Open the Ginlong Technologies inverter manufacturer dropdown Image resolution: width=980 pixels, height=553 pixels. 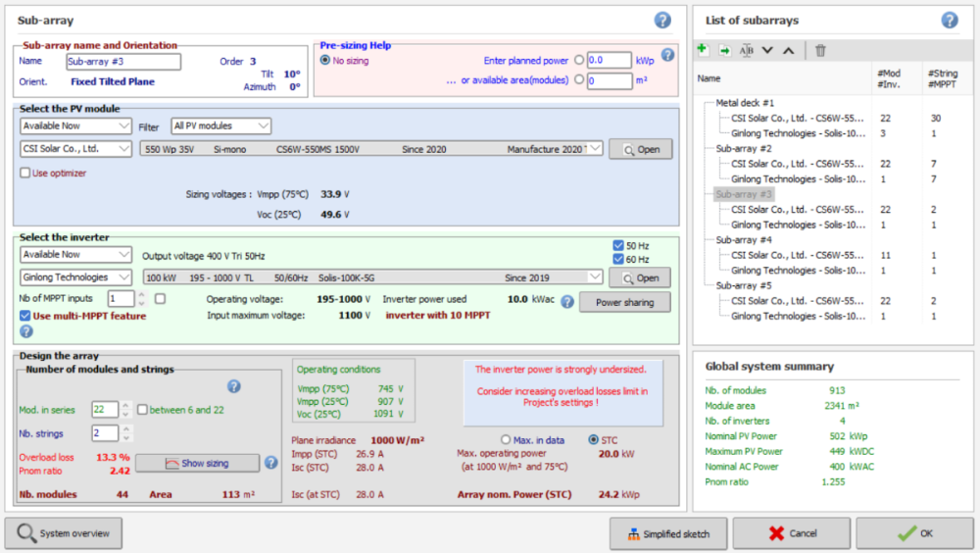75,277
